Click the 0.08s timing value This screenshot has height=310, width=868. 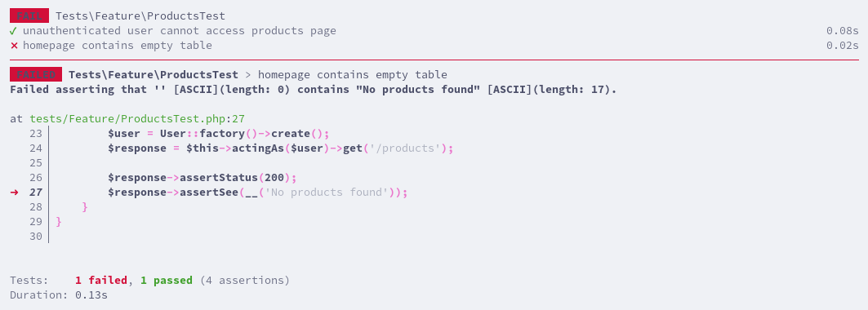843,31
